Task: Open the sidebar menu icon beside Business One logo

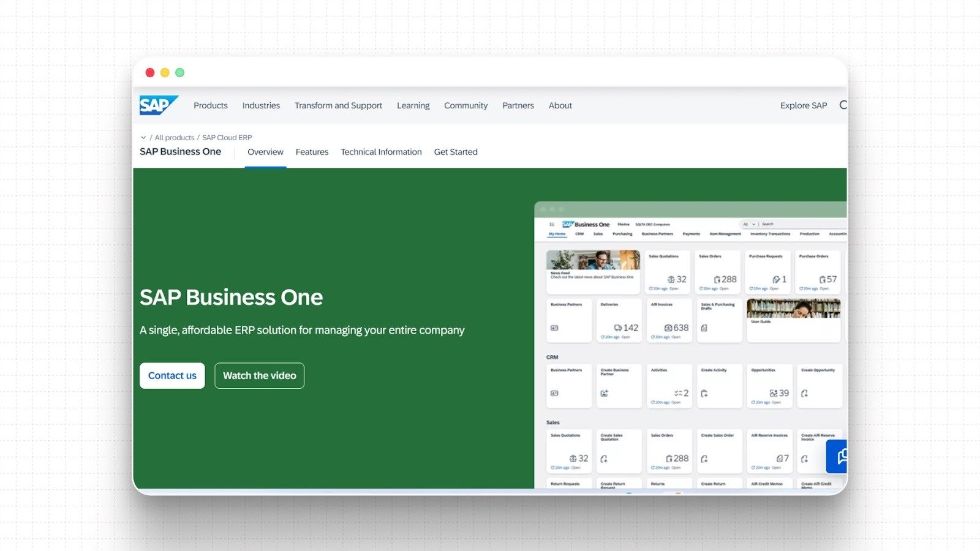Action: pyautogui.click(x=551, y=223)
